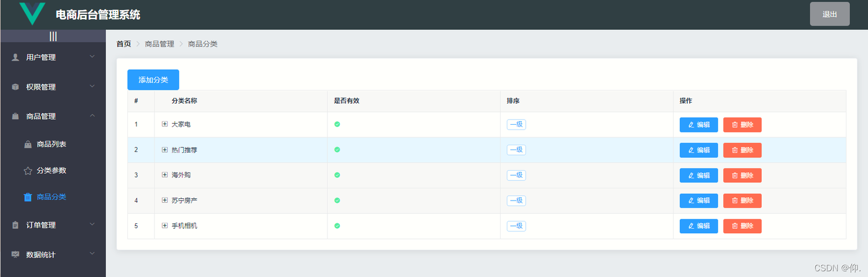The image size is (868, 277).
Task: Expand the 大家电 category row
Action: (x=165, y=124)
